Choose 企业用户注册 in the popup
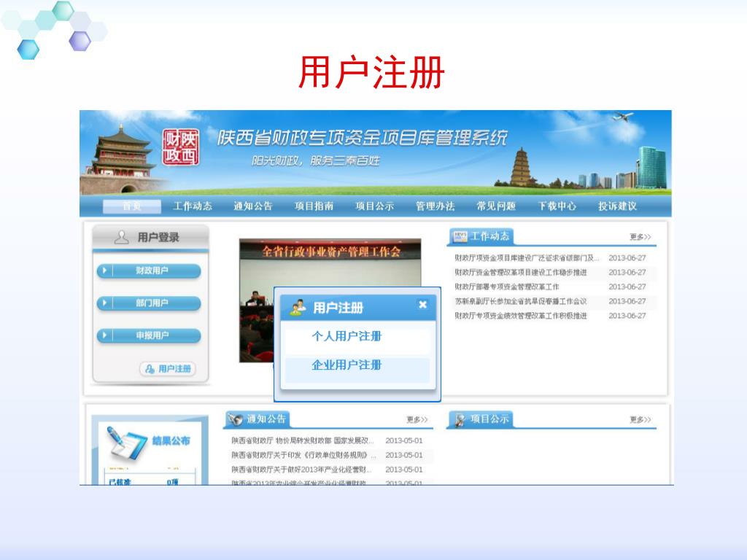 (x=347, y=365)
